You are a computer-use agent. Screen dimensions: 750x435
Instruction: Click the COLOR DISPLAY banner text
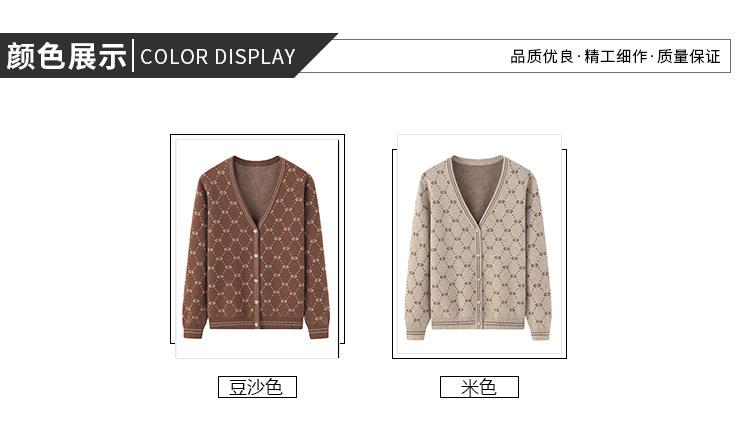(x=218, y=57)
